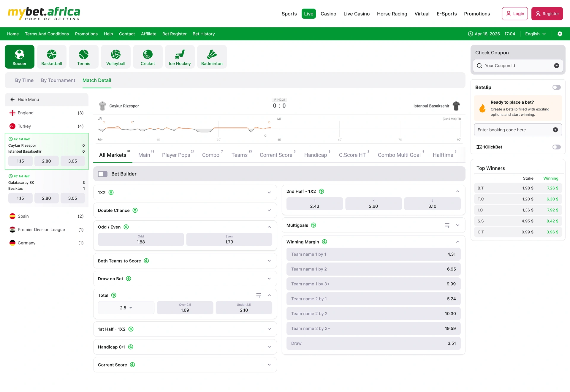This screenshot has height=392, width=570.
Task: Open the Casino menu item
Action: (x=328, y=14)
